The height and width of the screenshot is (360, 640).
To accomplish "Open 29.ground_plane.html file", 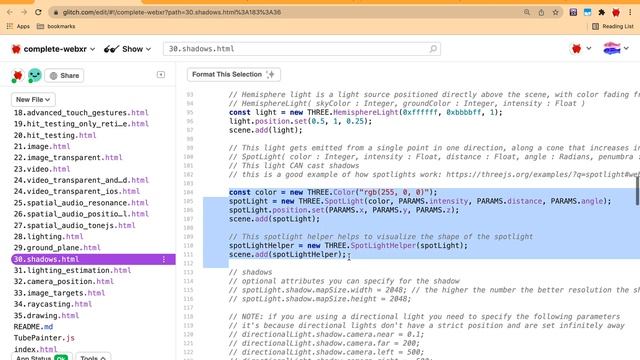I will 57,247.
